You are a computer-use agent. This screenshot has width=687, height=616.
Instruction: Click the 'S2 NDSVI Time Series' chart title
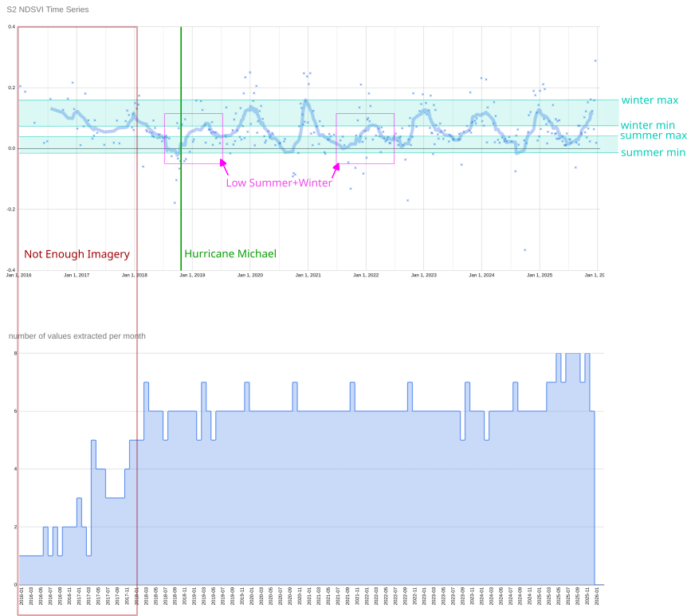(x=48, y=10)
